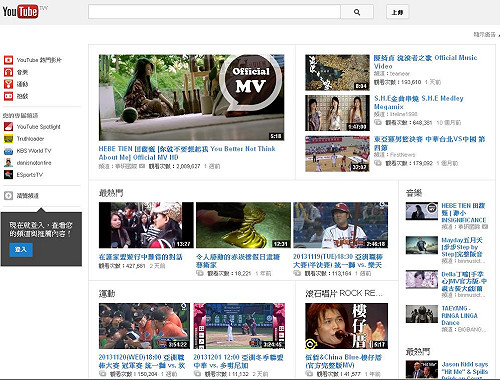The image size is (500, 380).
Task: Open danisnotonfire channel avatar
Action: (x=8, y=163)
